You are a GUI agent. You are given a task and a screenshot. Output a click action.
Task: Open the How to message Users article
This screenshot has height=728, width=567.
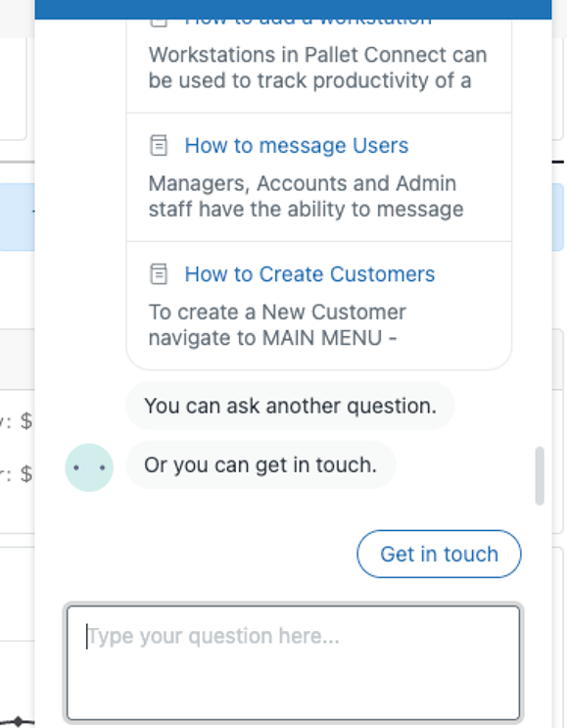pos(297,145)
